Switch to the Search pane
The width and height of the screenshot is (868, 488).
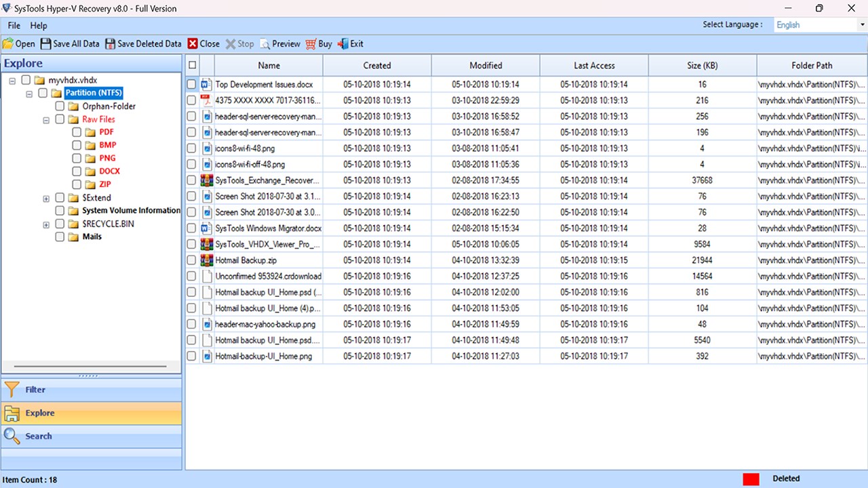(92, 436)
